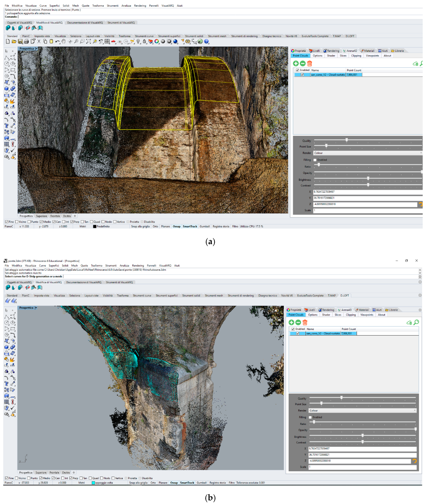Open the Prospettica viewport menu arrow in window (a)
The image size is (428, 504).
37,49
